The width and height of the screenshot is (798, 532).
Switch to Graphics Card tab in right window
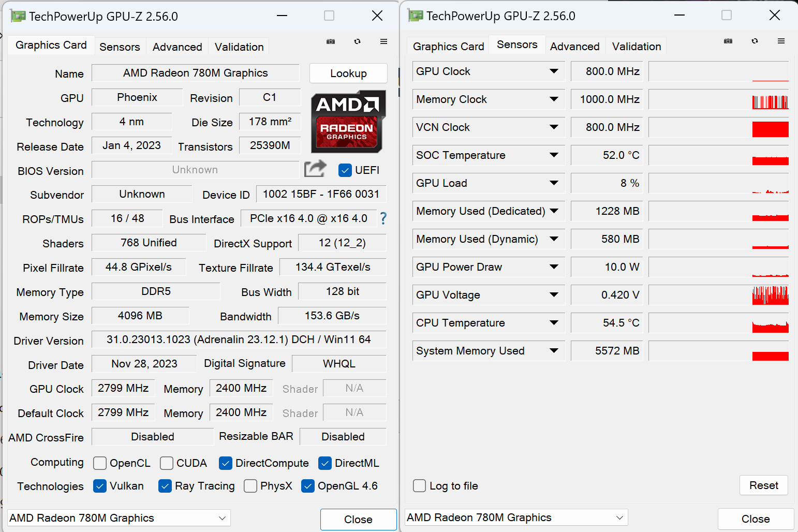pyautogui.click(x=449, y=47)
